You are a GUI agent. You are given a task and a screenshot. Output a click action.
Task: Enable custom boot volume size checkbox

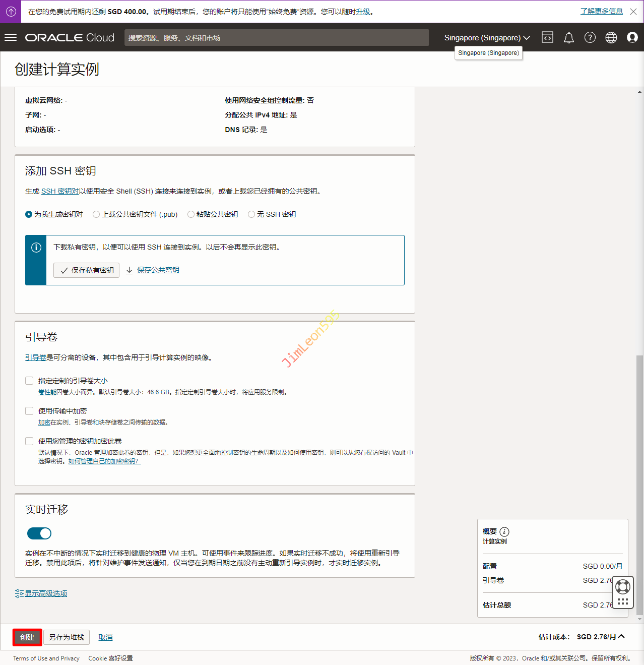point(29,381)
